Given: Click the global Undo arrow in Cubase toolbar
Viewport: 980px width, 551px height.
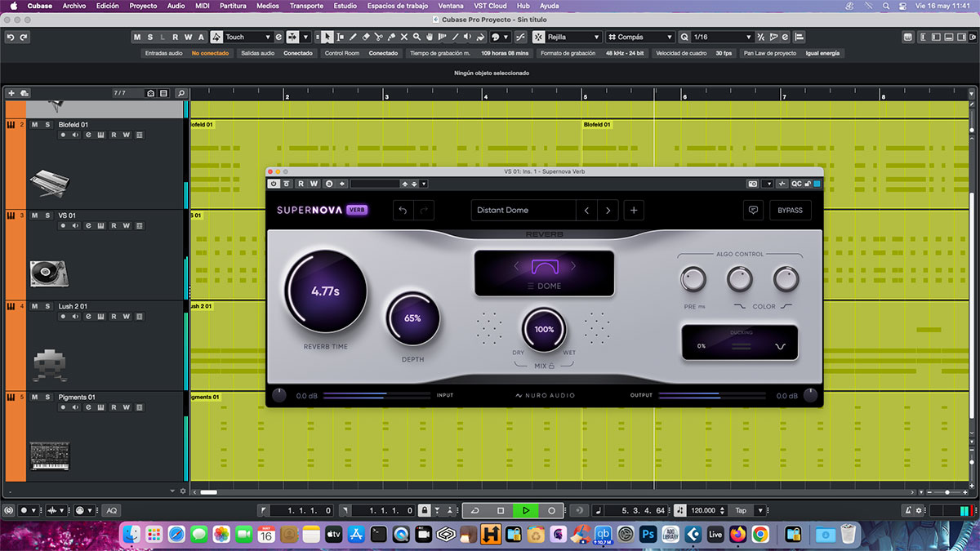Looking at the screenshot, I should coord(11,37).
